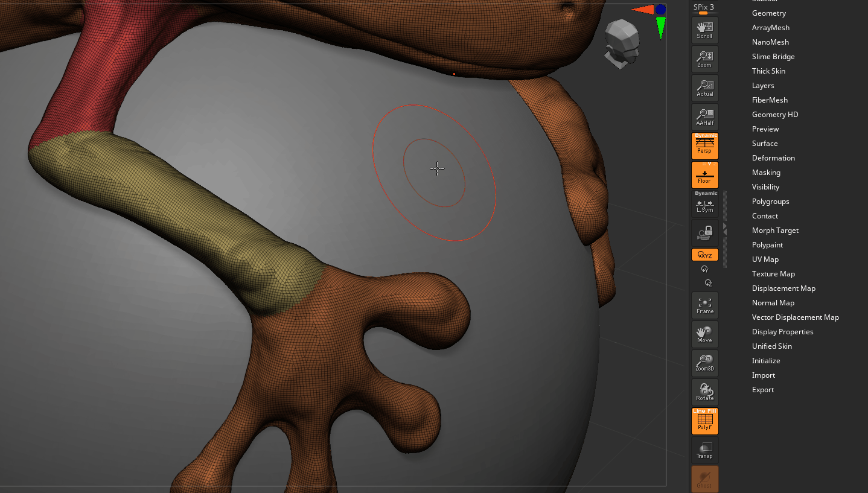This screenshot has width=868, height=493.
Task: Expand the Layers subpalette
Action: 763,86
